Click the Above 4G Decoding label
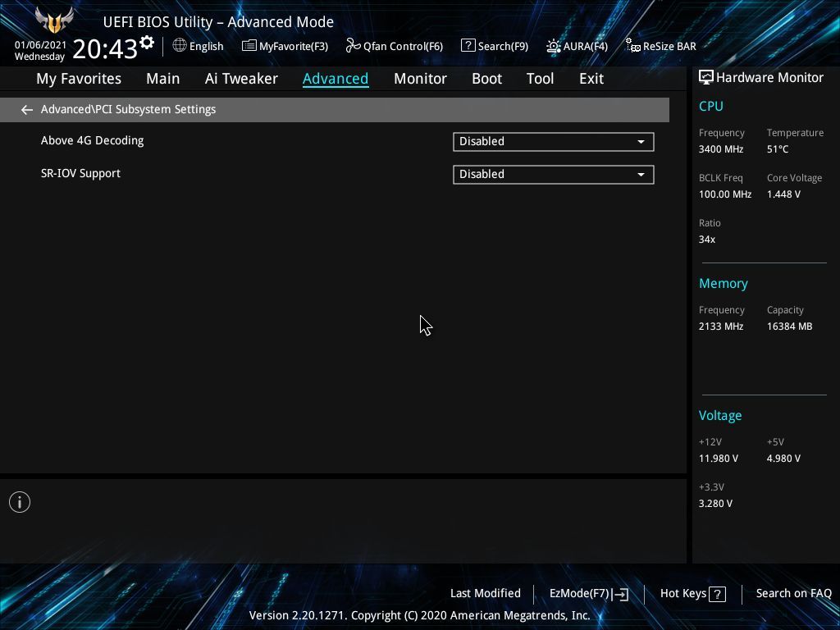 click(92, 141)
